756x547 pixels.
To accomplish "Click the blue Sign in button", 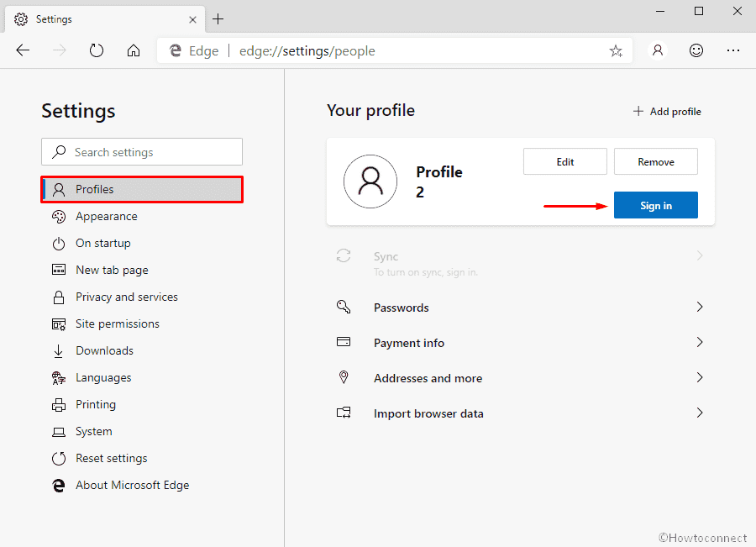I will click(x=656, y=205).
